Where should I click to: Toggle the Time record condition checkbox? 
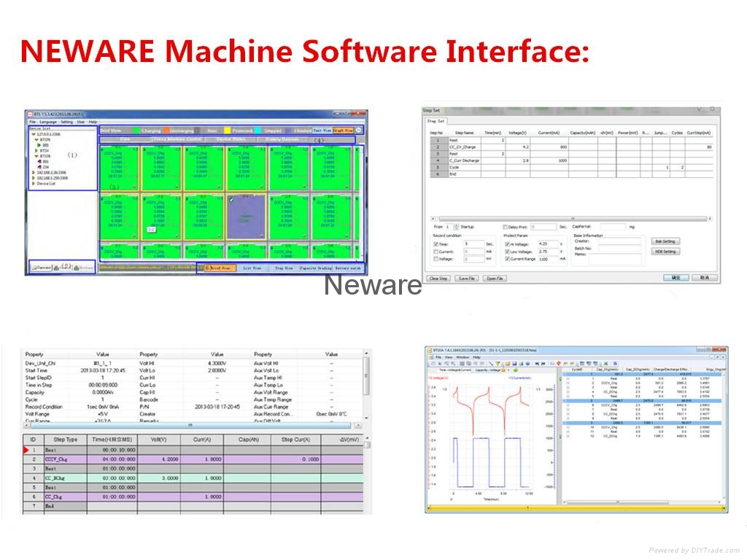[436, 244]
